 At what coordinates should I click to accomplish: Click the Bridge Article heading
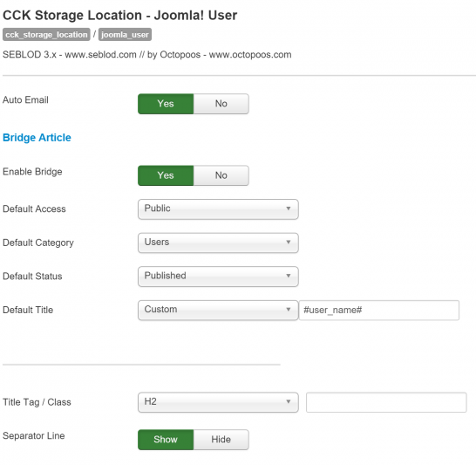pos(37,138)
